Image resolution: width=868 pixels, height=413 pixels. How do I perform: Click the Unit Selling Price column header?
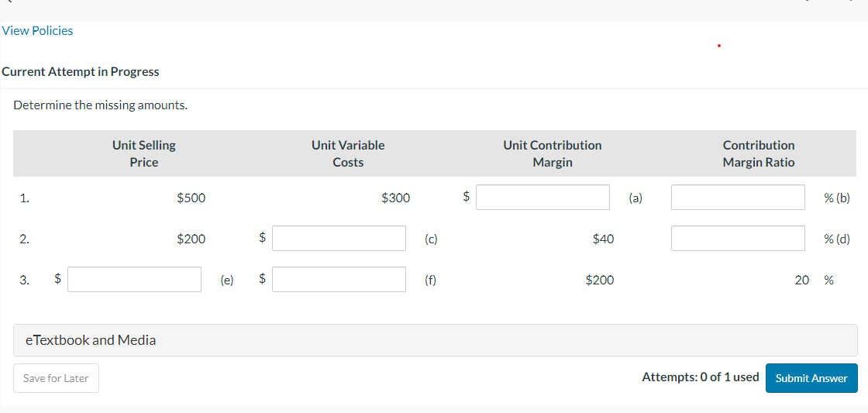(x=144, y=153)
